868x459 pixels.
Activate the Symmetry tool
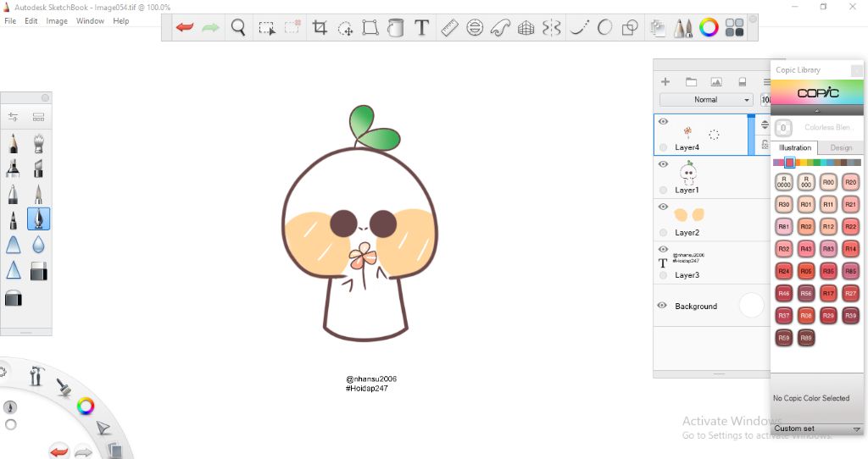[x=552, y=28]
